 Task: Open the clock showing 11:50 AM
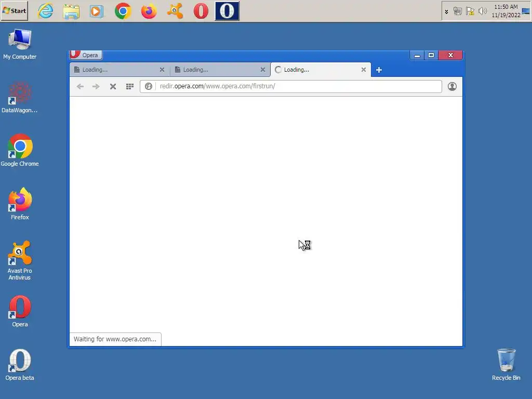(506, 11)
